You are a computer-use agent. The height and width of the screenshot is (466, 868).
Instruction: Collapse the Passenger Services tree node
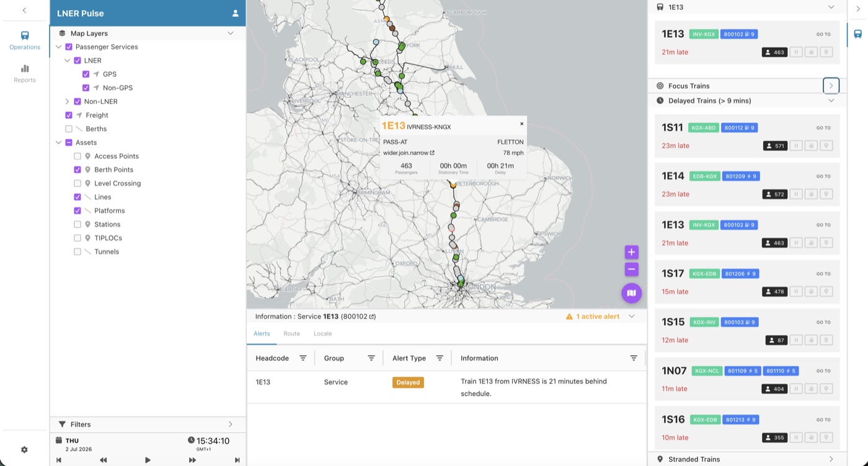tap(59, 47)
